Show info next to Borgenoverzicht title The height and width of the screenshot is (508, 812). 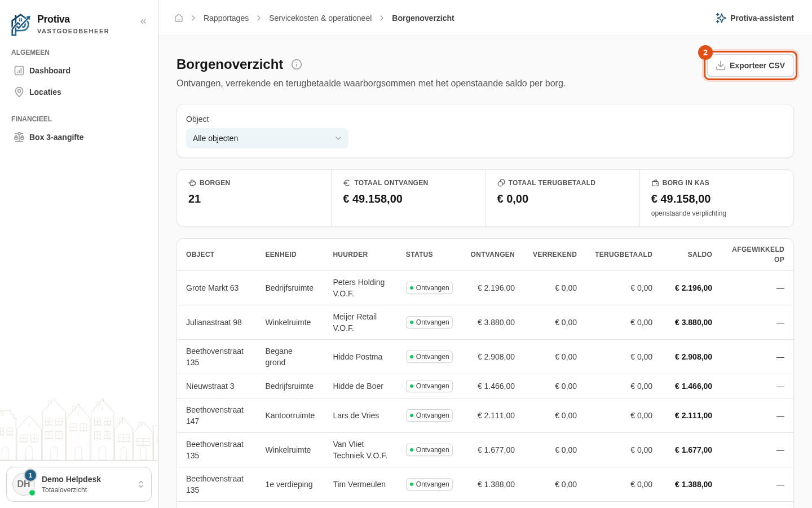[297, 64]
